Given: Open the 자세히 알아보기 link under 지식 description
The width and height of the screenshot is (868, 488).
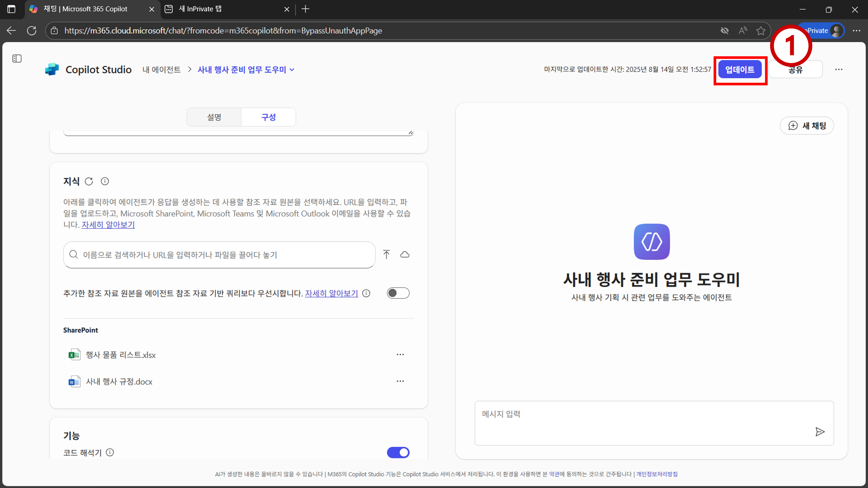Looking at the screenshot, I should click(x=108, y=225).
